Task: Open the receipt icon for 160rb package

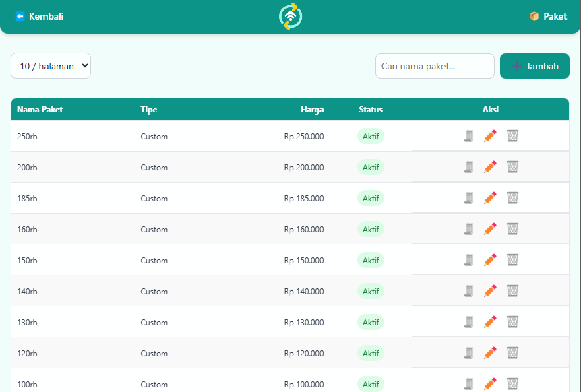Action: 468,229
